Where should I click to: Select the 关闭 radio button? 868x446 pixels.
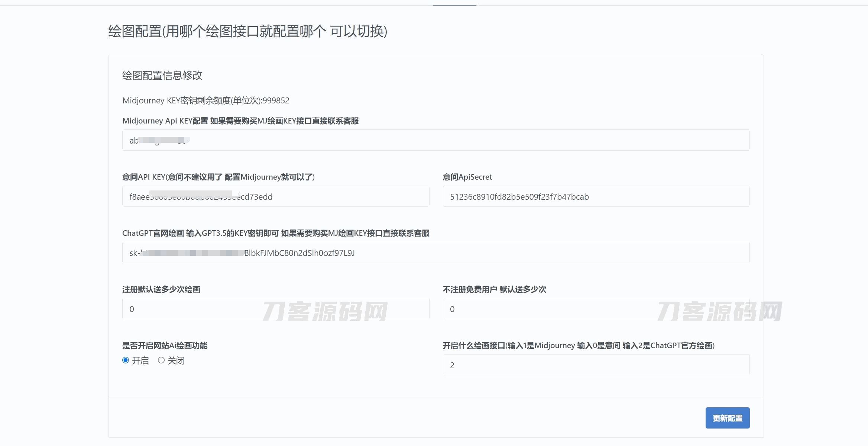click(x=161, y=360)
